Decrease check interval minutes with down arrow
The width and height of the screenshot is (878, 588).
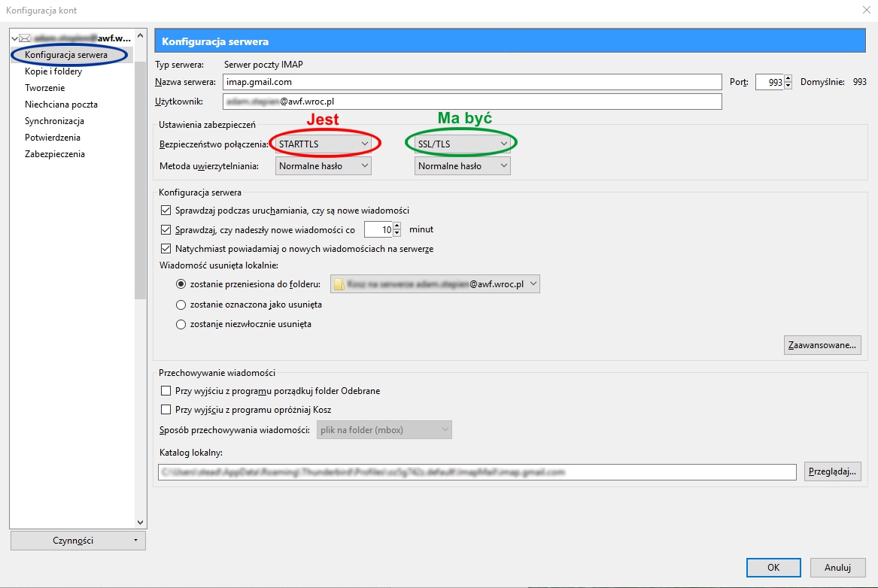pos(397,234)
